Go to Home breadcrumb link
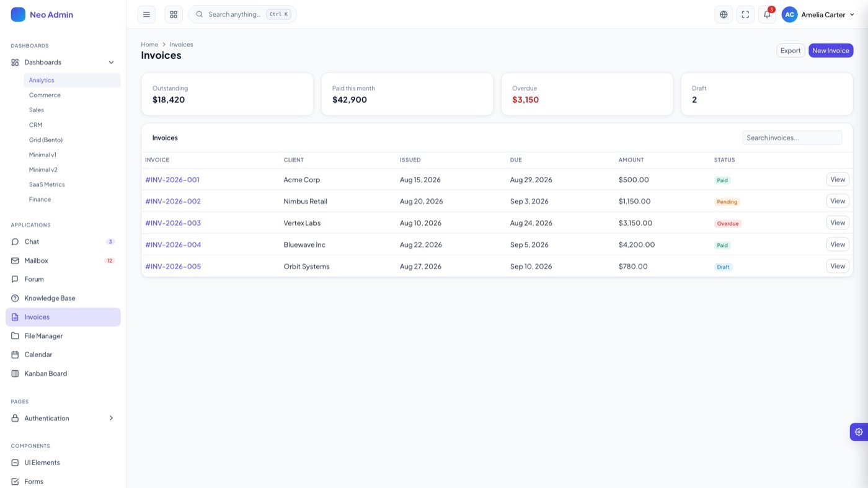This screenshot has width=868, height=488. [149, 45]
